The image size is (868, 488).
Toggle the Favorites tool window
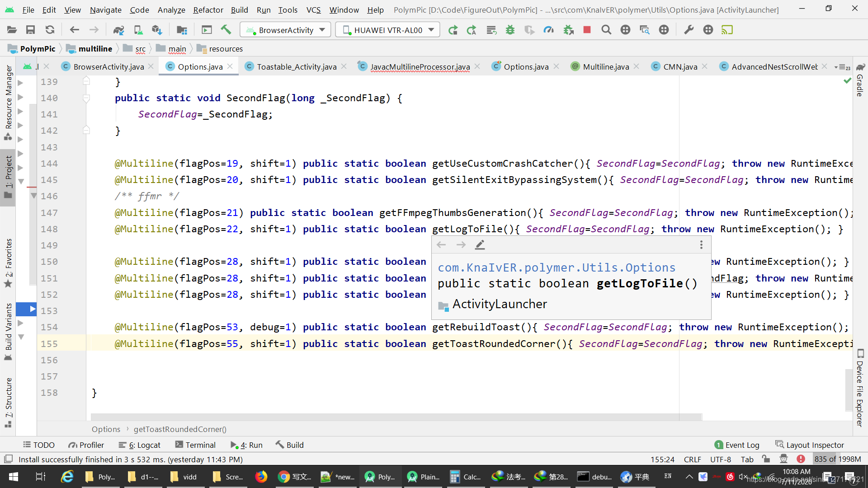click(x=8, y=263)
